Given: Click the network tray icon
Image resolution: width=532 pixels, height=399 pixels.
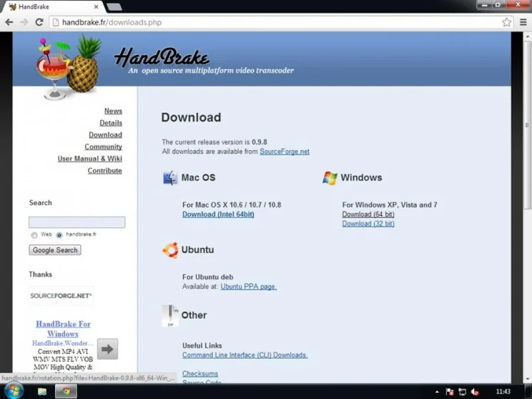Looking at the screenshot, I should coord(462,392).
